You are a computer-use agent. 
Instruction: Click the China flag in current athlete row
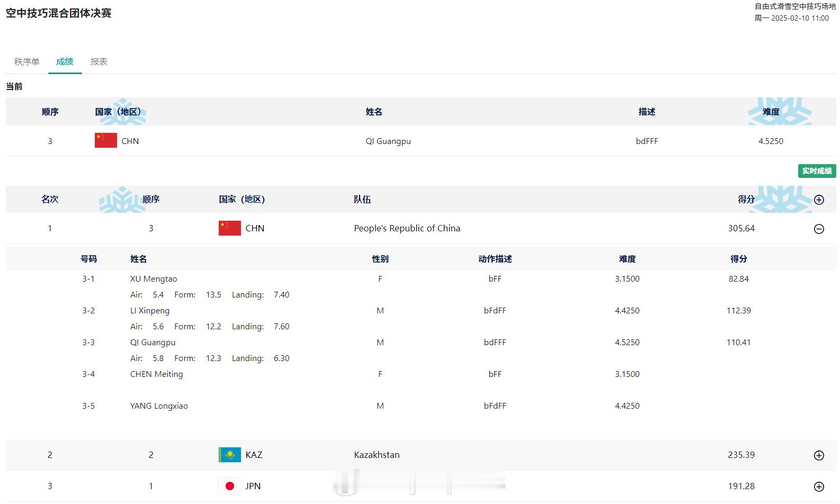click(106, 140)
